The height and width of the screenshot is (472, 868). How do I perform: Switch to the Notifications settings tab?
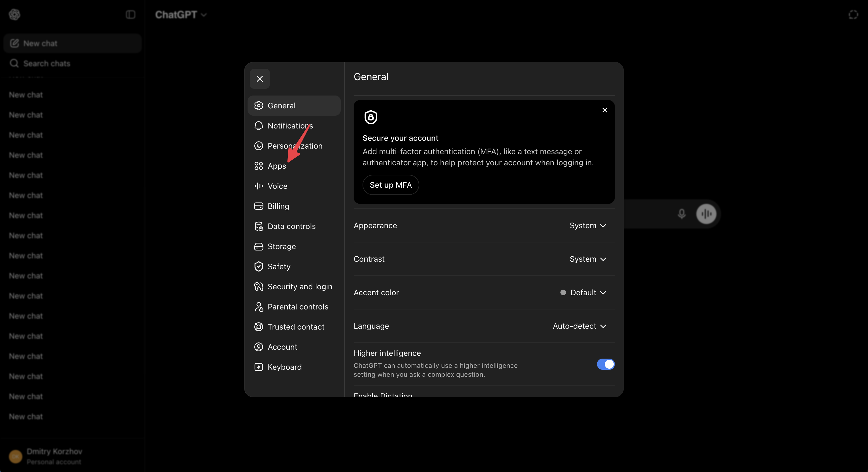294,126
